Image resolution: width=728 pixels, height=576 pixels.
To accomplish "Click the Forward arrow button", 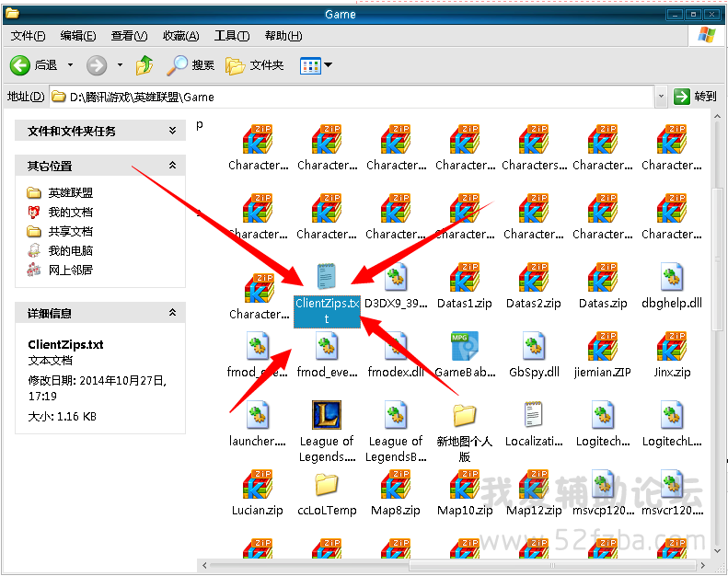I will (x=97, y=65).
